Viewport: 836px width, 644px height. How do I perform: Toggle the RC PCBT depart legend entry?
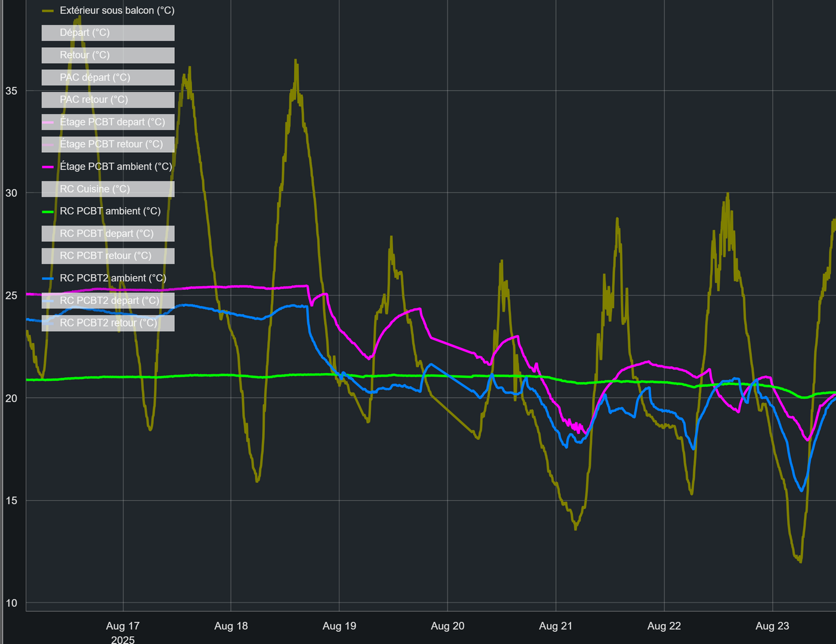click(x=106, y=233)
